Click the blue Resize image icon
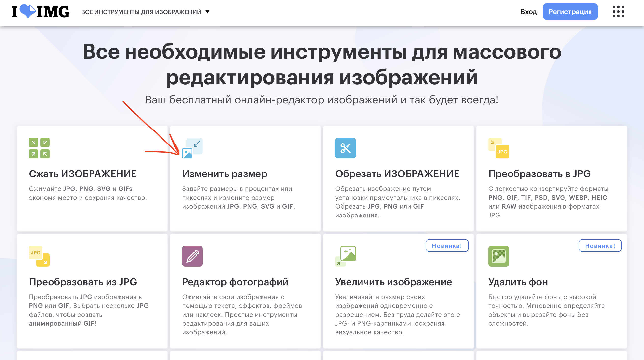The width and height of the screenshot is (644, 360). (x=192, y=148)
